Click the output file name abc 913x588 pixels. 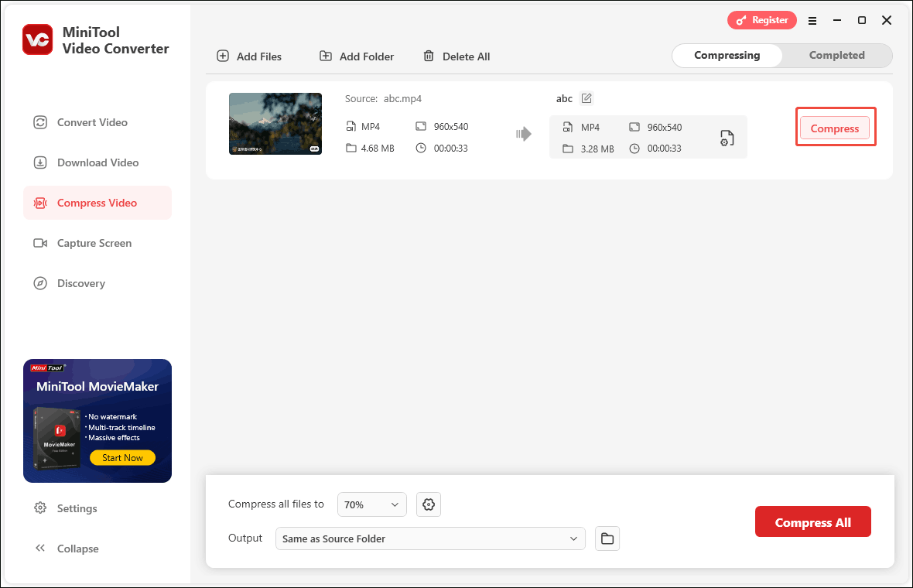pyautogui.click(x=564, y=98)
